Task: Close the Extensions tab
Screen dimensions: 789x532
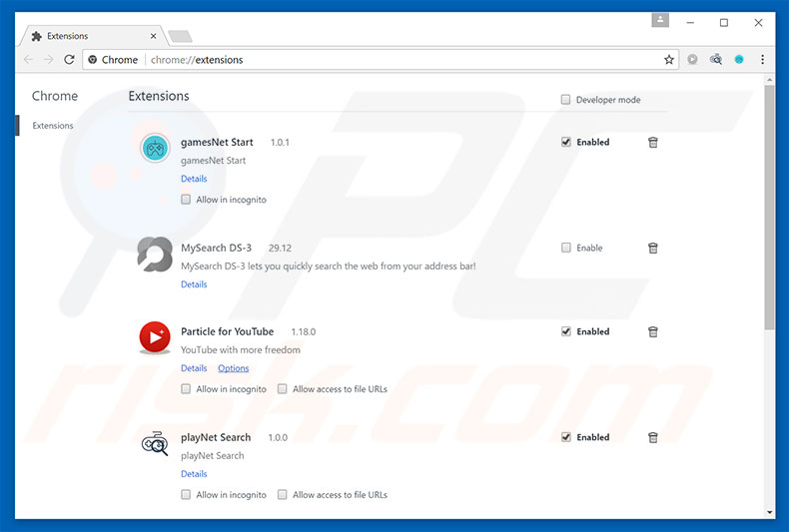Action: point(153,36)
